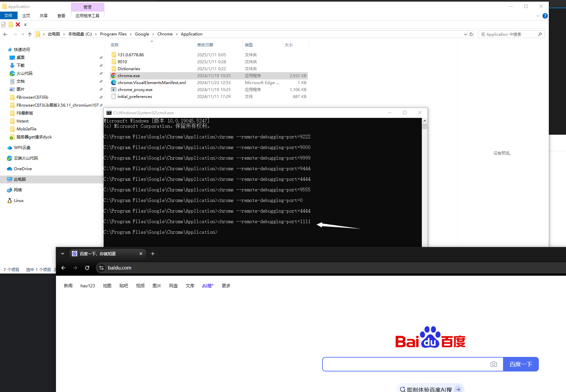The image size is (566, 392).
Task: Click the 百度一下 search button
Action: click(521, 364)
